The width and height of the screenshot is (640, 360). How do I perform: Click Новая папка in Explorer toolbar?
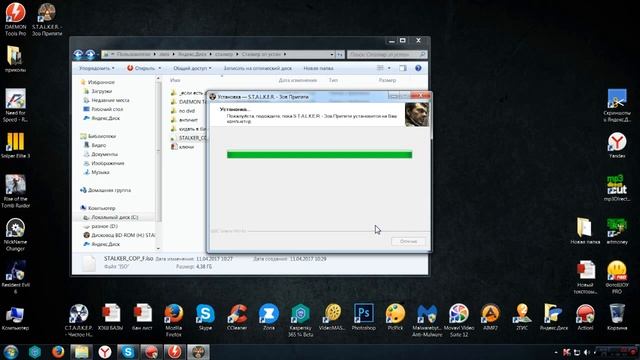pos(318,68)
